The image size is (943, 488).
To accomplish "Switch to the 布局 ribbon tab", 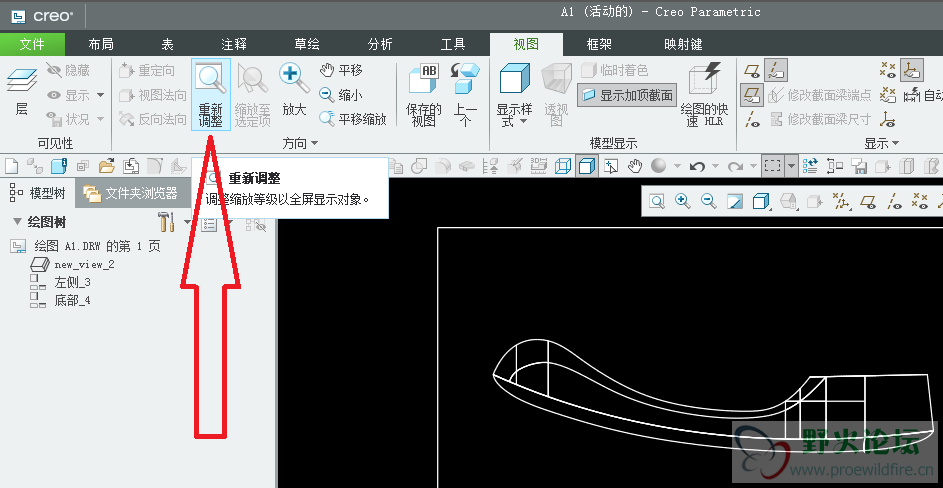I will (100, 44).
